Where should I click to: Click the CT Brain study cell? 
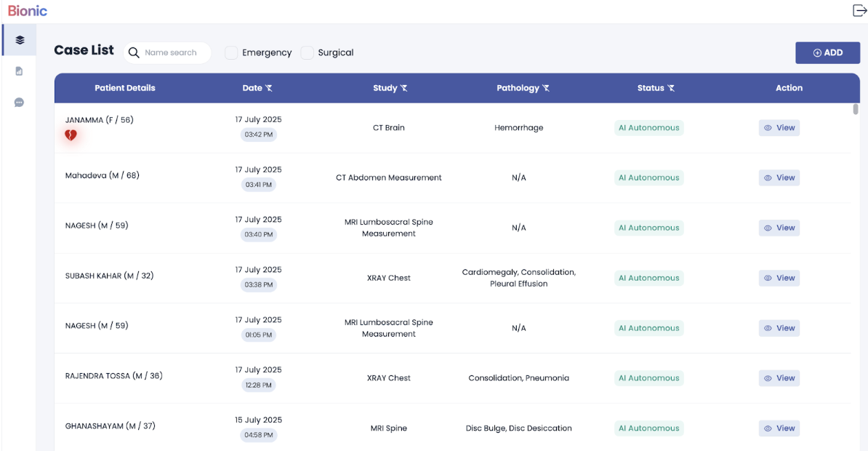coord(389,128)
